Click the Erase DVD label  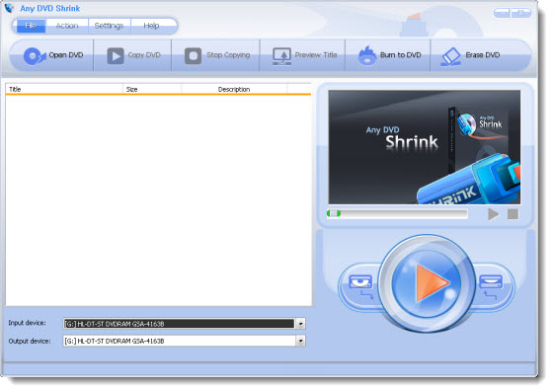[483, 55]
